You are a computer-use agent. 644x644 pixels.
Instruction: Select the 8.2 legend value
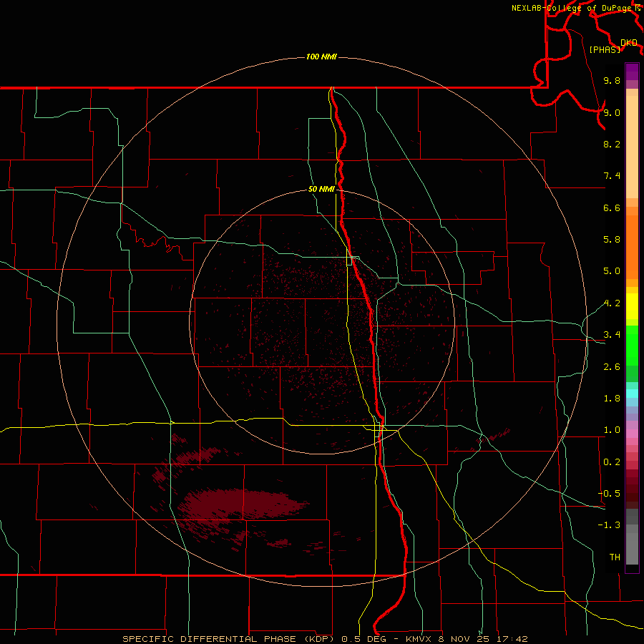[x=612, y=144]
